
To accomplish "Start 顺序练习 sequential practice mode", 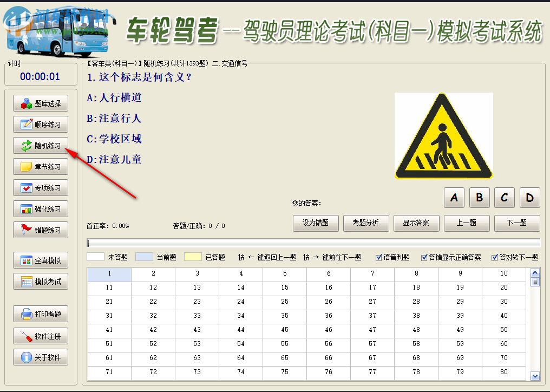I will tap(41, 124).
